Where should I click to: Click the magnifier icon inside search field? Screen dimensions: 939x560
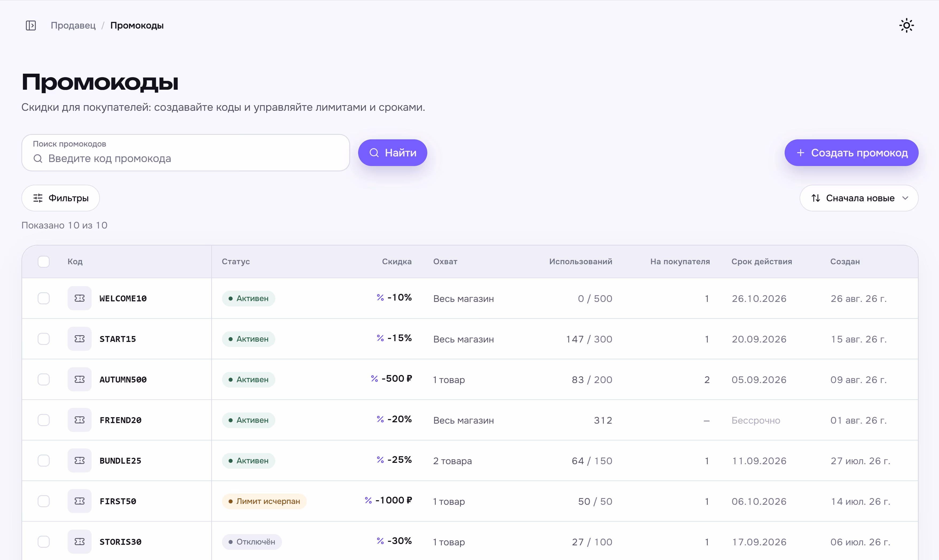[x=38, y=159]
